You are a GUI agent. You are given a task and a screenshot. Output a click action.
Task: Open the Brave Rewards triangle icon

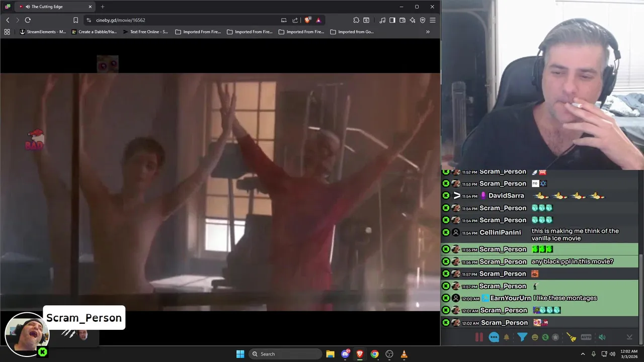(318, 20)
